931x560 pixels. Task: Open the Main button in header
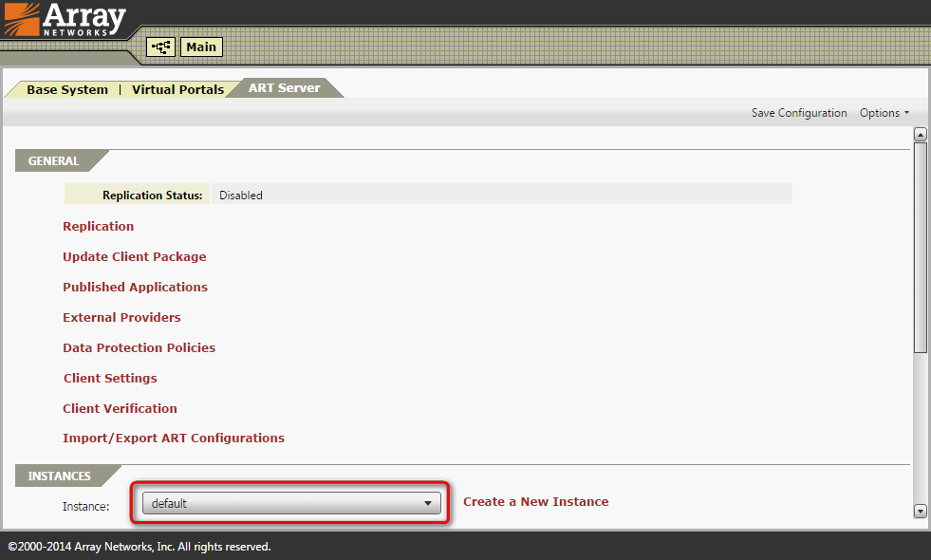point(201,47)
